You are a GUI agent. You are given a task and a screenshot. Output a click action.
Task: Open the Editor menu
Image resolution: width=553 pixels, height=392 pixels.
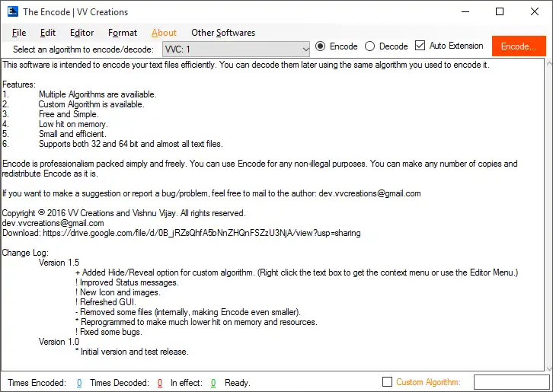(82, 33)
